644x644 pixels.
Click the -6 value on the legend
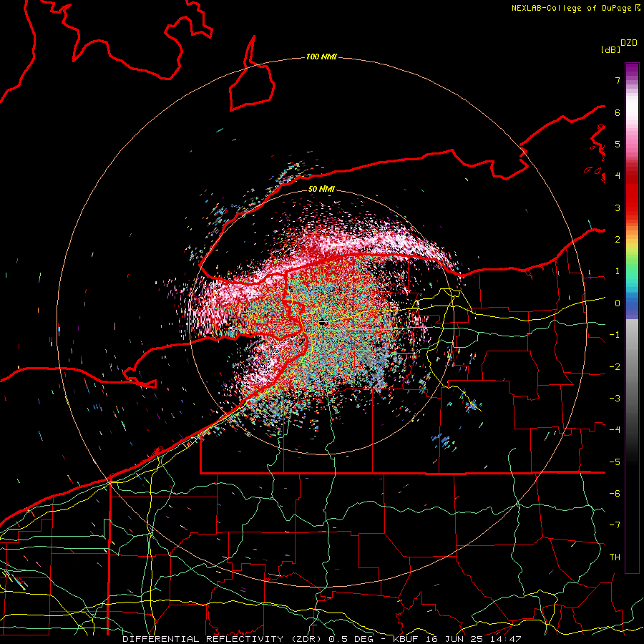pos(615,494)
